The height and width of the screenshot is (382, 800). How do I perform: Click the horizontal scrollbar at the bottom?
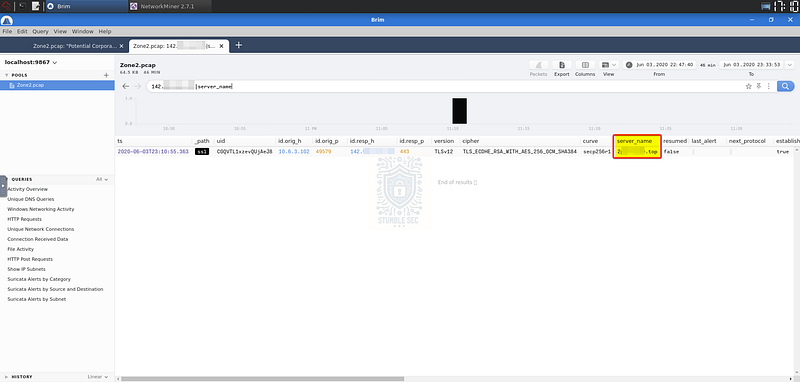coord(262,378)
